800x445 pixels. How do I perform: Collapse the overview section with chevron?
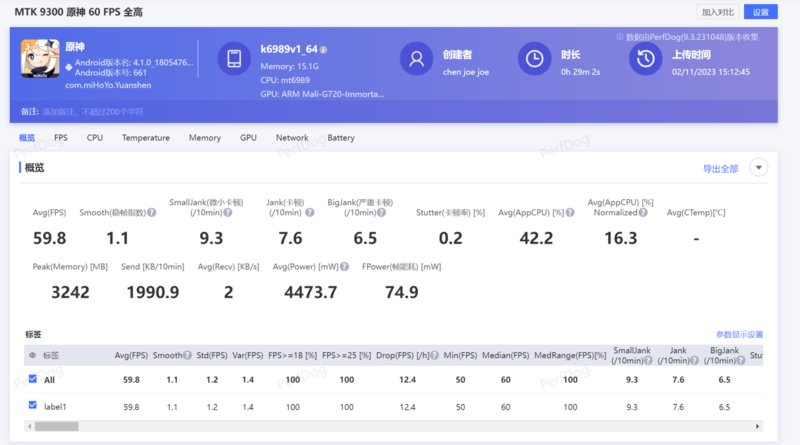[758, 168]
